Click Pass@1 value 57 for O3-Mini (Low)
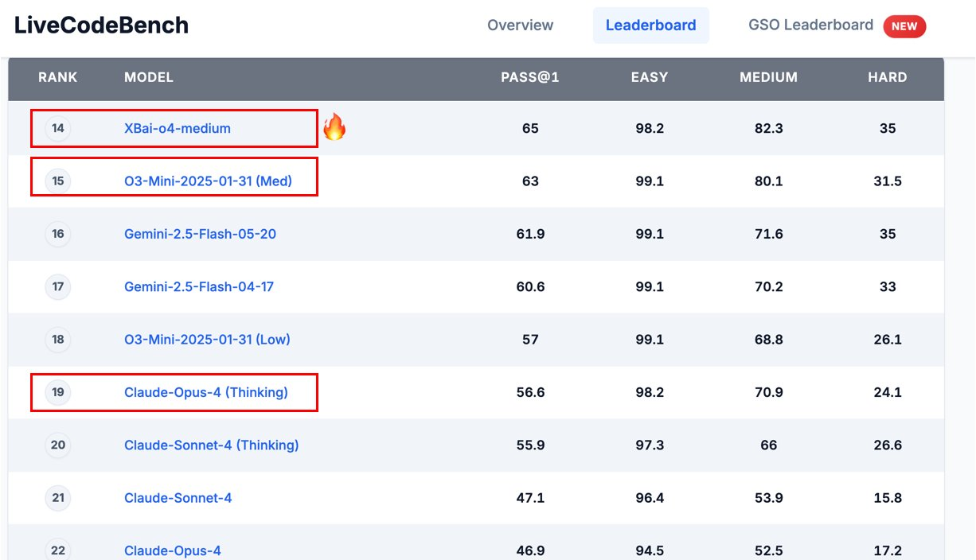Image resolution: width=976 pixels, height=560 pixels. (x=530, y=340)
